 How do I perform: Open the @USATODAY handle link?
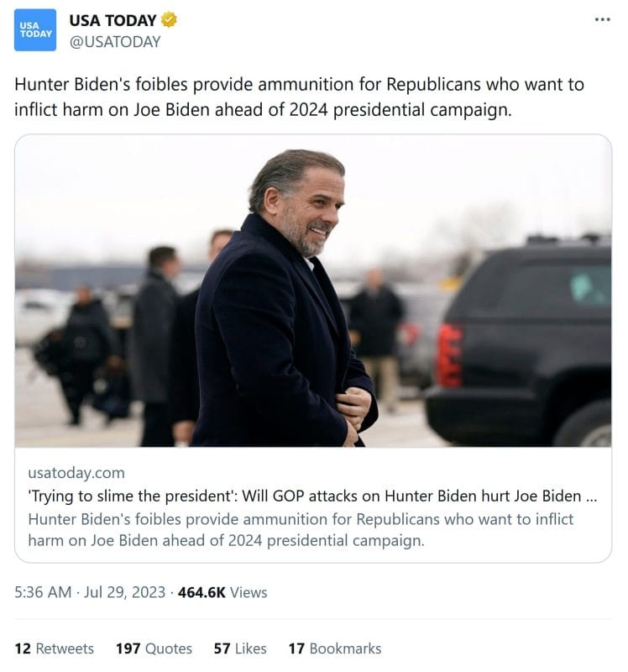(x=114, y=41)
